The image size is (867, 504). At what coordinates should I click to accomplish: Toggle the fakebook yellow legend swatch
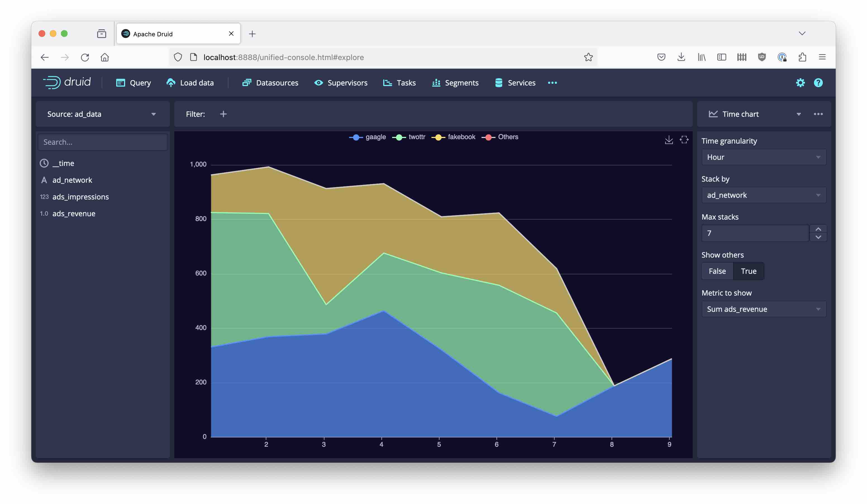coord(438,137)
